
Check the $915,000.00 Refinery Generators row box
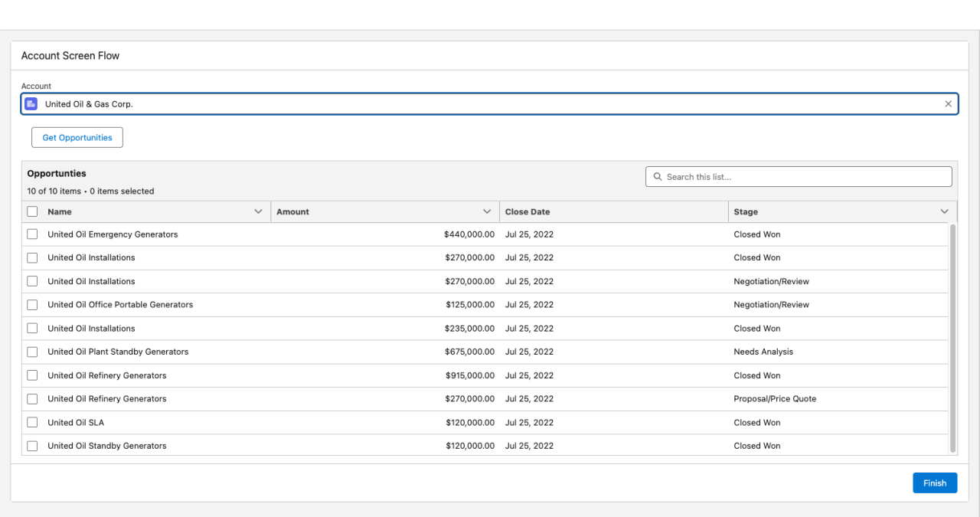click(32, 375)
